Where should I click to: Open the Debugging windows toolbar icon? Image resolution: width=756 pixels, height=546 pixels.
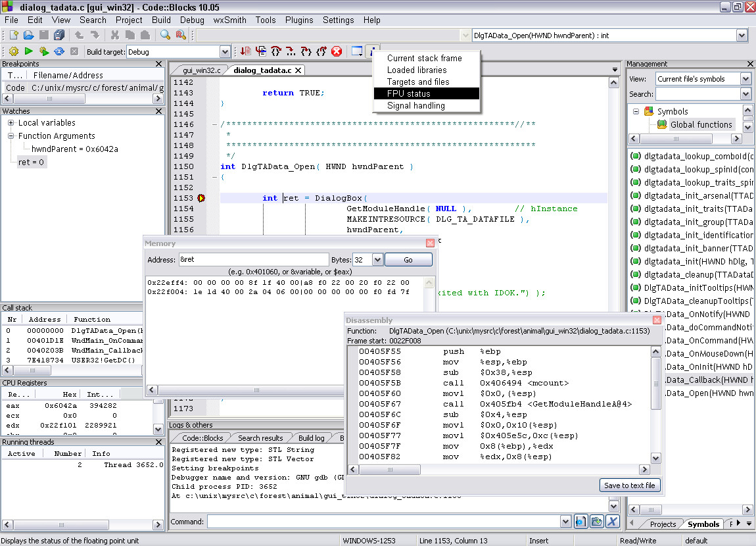point(357,51)
